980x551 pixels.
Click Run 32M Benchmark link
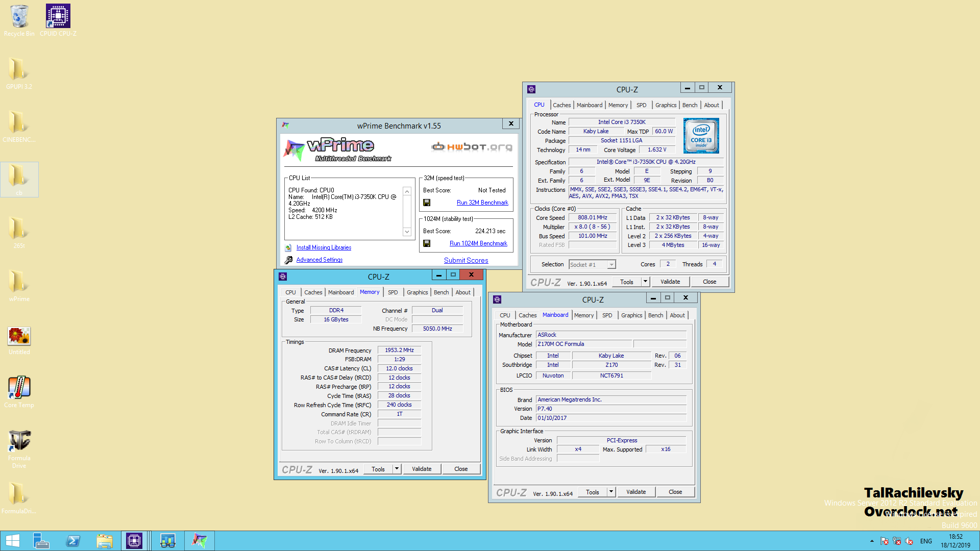point(482,203)
